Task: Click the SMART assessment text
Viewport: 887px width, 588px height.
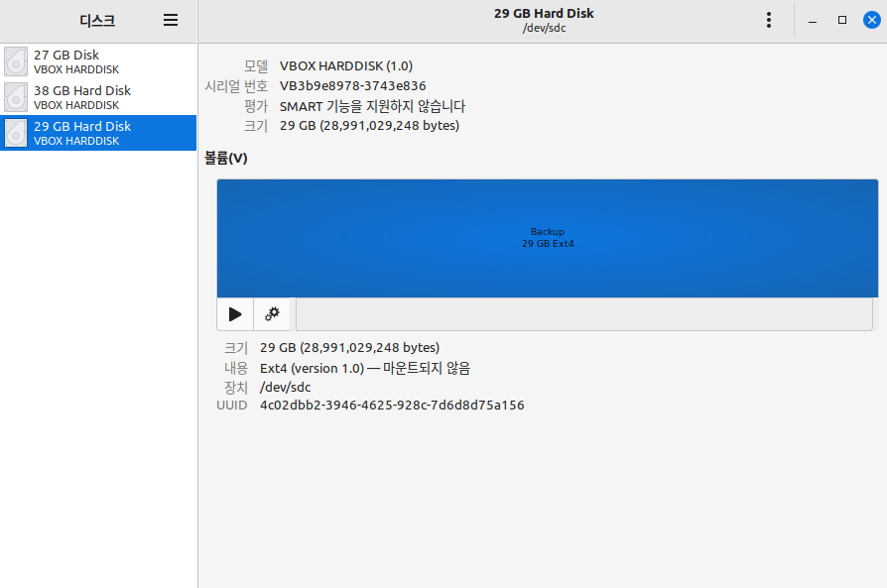Action: [372, 106]
